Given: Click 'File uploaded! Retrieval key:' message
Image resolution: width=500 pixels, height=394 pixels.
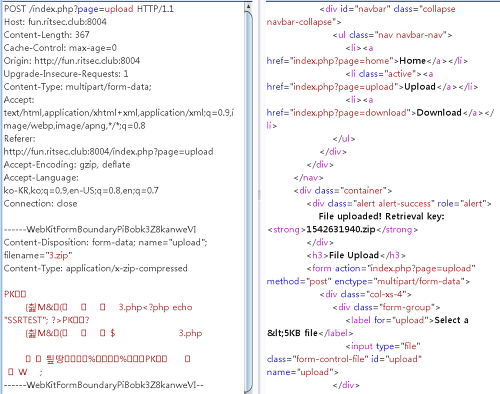Looking at the screenshot, I should (x=381, y=217).
